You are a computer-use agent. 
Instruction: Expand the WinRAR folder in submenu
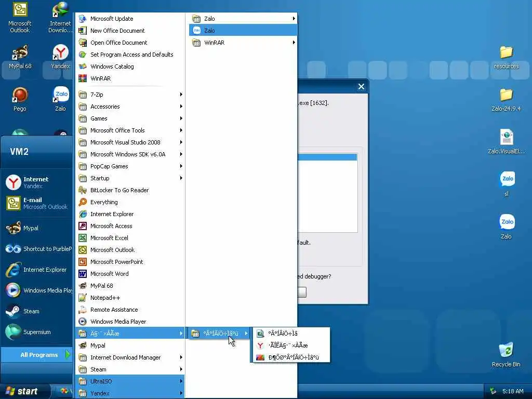243,43
